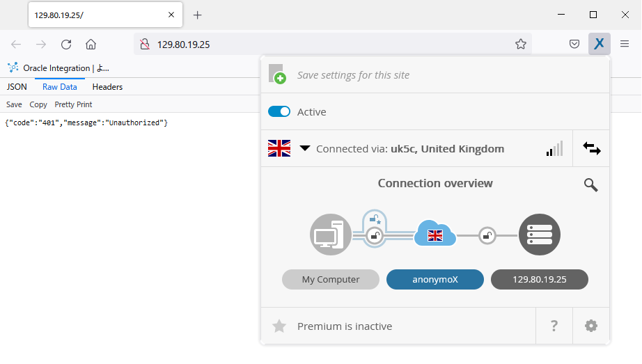Screen dimensions: 642x364
Task: Open the Firefox application menu
Action: (625, 45)
